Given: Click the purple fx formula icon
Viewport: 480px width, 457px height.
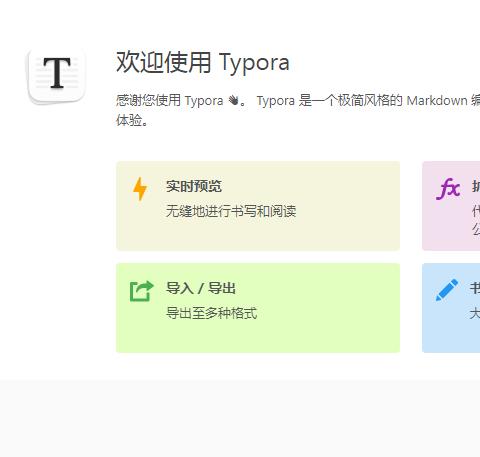Looking at the screenshot, I should pyautogui.click(x=448, y=189).
